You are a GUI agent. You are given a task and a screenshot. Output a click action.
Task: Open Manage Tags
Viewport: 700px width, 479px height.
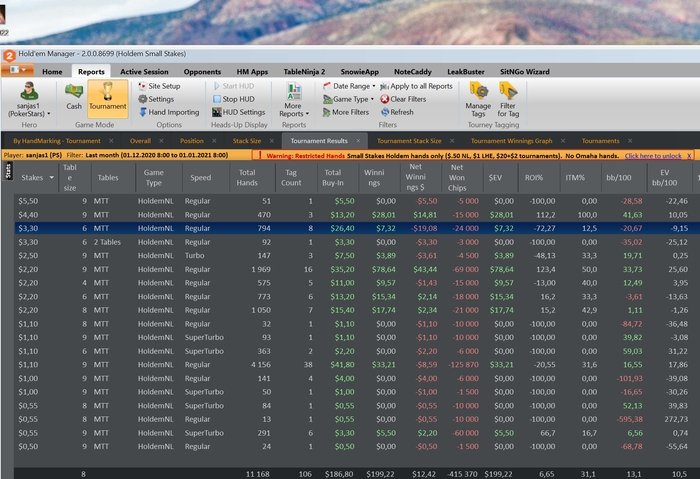[478, 100]
